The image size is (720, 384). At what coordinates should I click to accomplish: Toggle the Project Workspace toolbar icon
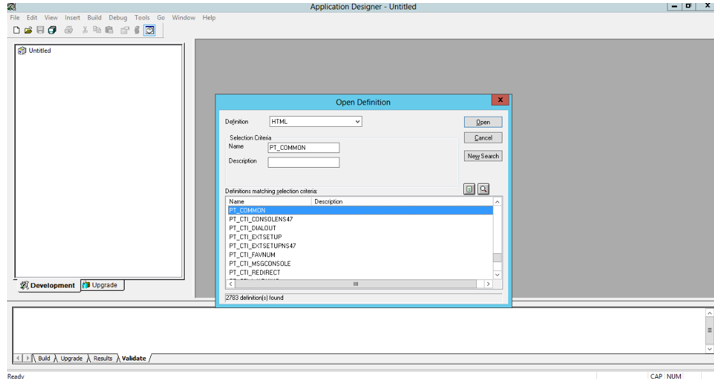(149, 30)
